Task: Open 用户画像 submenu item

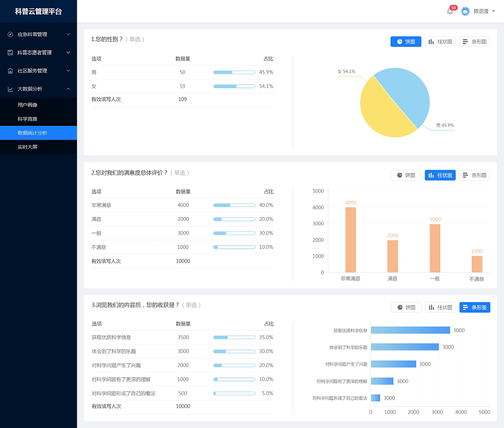Action: pyautogui.click(x=38, y=105)
